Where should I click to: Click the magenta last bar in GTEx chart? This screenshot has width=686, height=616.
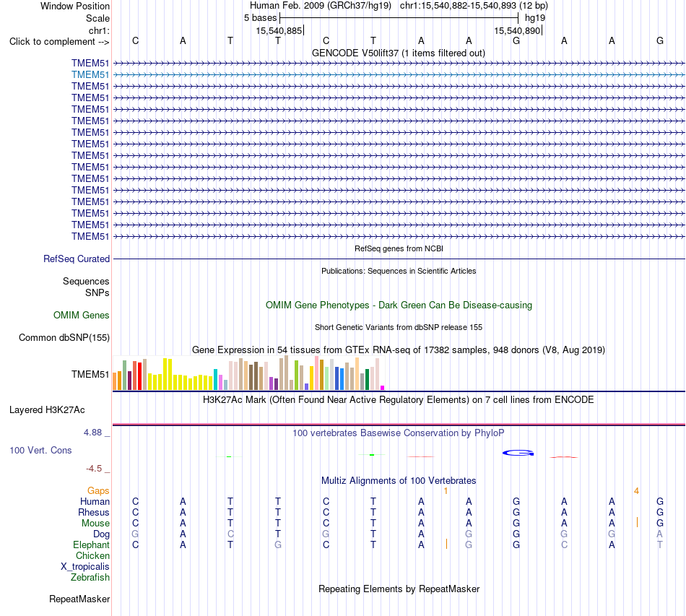(383, 388)
